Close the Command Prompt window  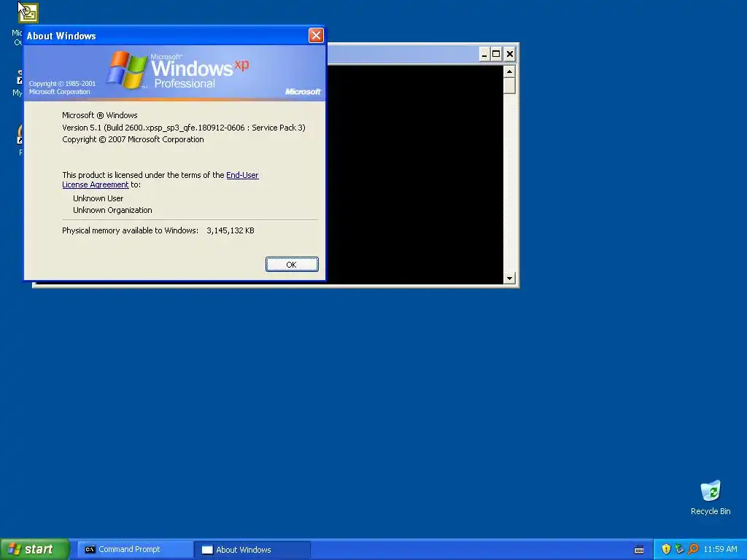point(509,54)
